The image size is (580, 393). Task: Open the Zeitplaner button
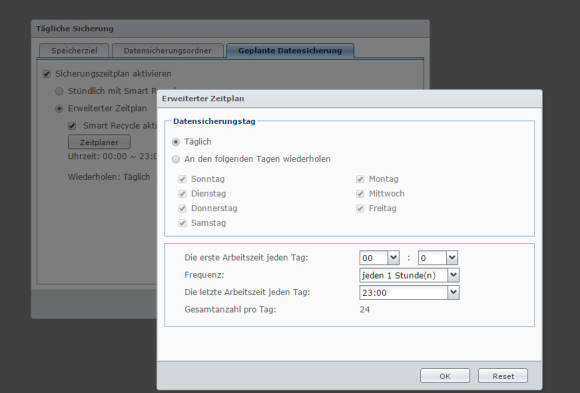point(99,142)
